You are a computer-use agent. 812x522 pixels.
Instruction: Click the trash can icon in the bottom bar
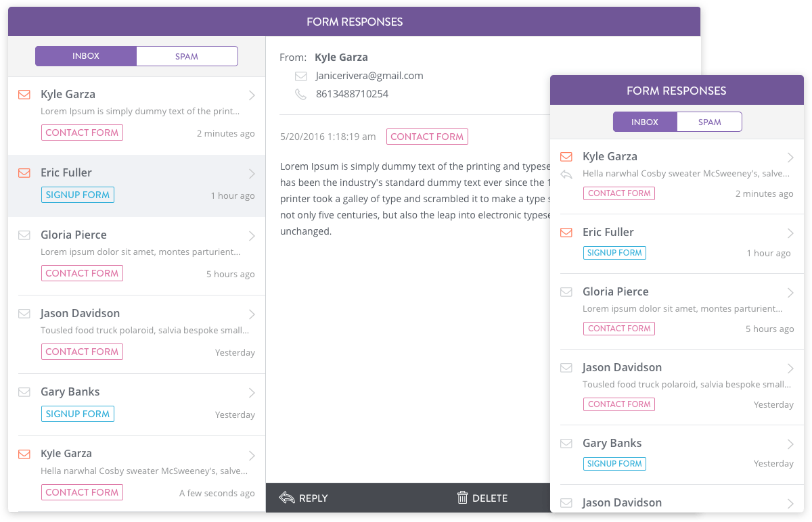coord(463,498)
